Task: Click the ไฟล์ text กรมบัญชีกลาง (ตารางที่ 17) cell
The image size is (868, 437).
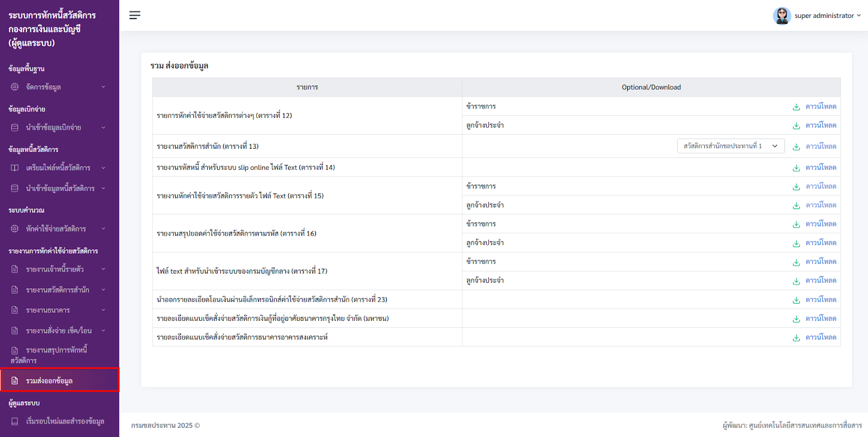Action: (x=307, y=271)
